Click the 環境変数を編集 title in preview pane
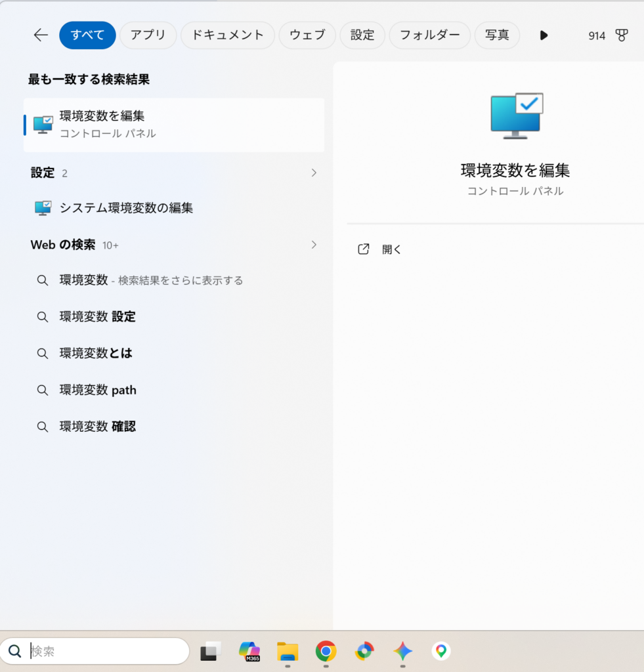Image resolution: width=644 pixels, height=672 pixels. click(x=515, y=171)
